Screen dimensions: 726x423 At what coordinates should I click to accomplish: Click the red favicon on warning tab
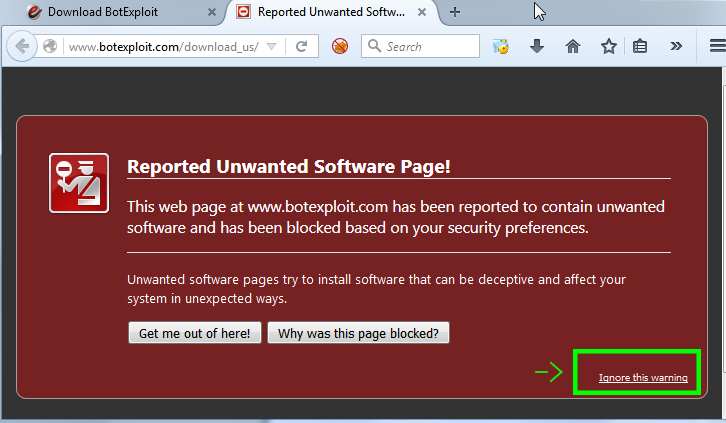tap(243, 12)
